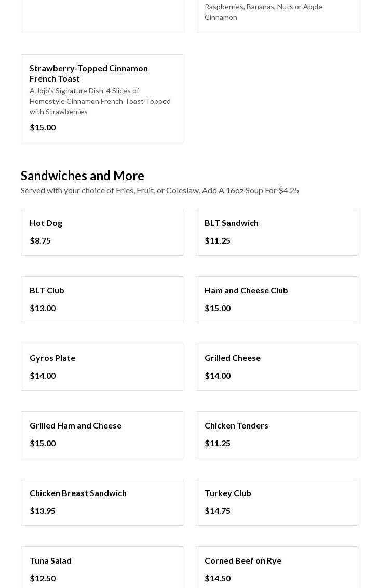The width and height of the screenshot is (379, 588).
Task: Click the Sandwiches and More section heading
Action: 83,176
